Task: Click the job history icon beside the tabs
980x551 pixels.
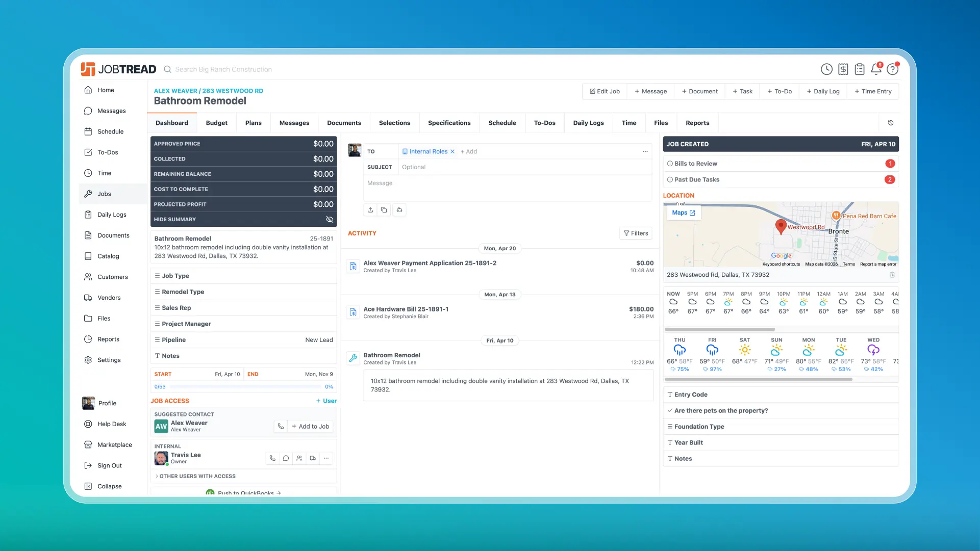Action: [x=891, y=123]
